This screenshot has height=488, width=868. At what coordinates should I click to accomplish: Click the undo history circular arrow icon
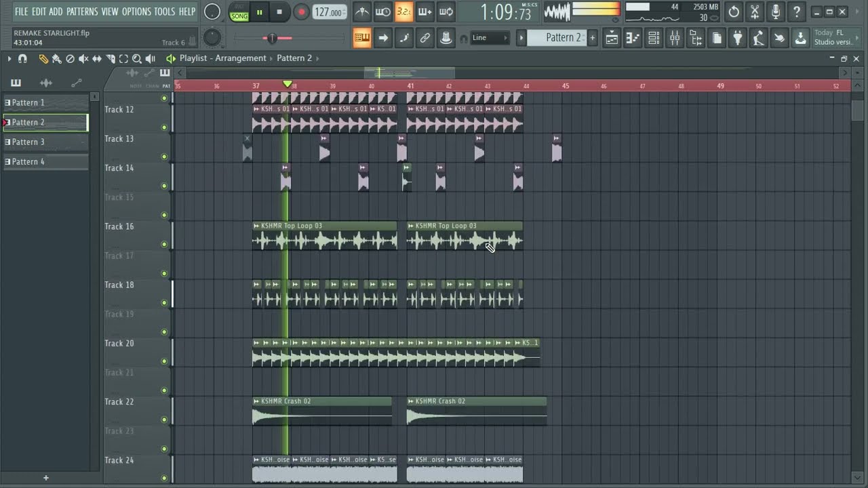tap(734, 12)
